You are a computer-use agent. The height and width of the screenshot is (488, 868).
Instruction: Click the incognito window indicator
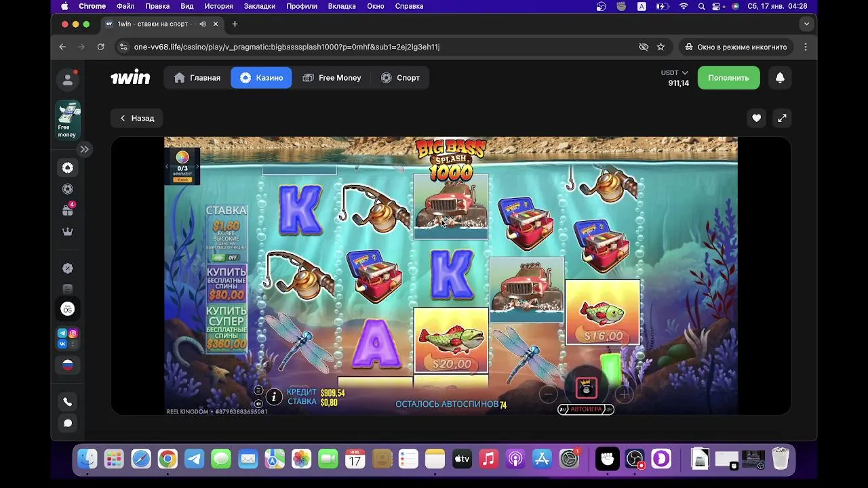tap(736, 47)
